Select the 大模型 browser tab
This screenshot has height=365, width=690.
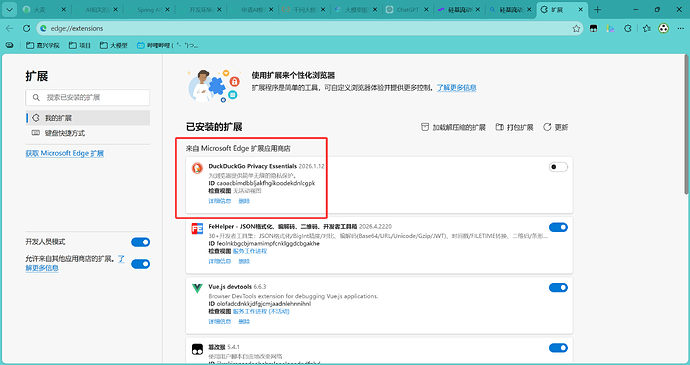[356, 10]
